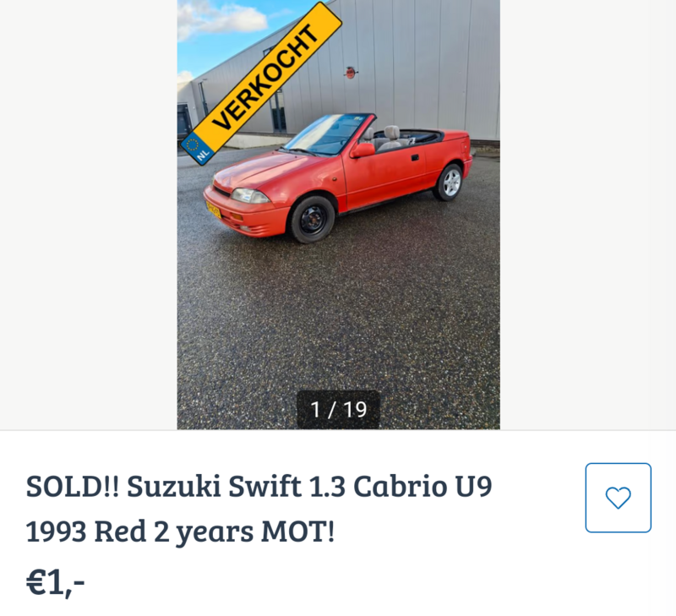Click the yellow front license plate
676x616 pixels.
point(214,210)
